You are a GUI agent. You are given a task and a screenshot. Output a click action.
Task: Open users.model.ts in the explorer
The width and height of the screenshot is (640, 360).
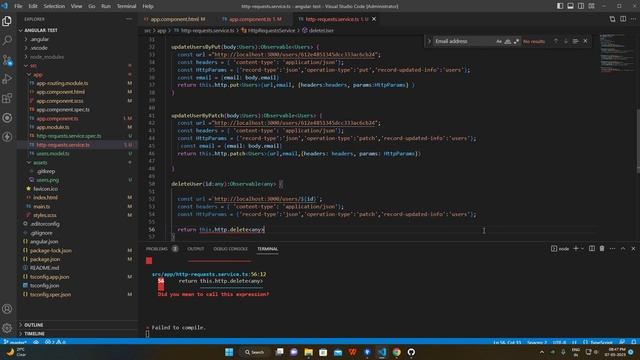[x=53, y=153]
